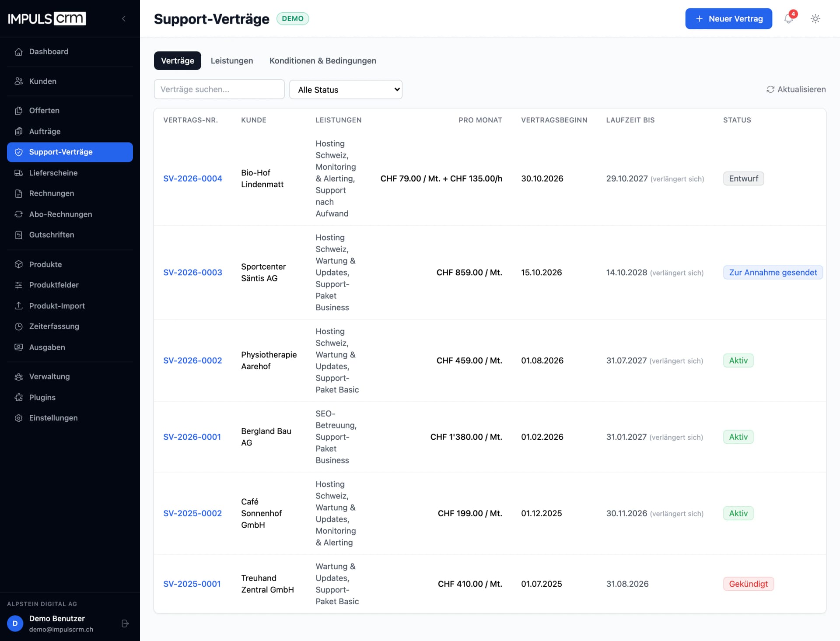Image resolution: width=840 pixels, height=641 pixels.
Task: Switch to the Leistungen tab
Action: (x=232, y=61)
